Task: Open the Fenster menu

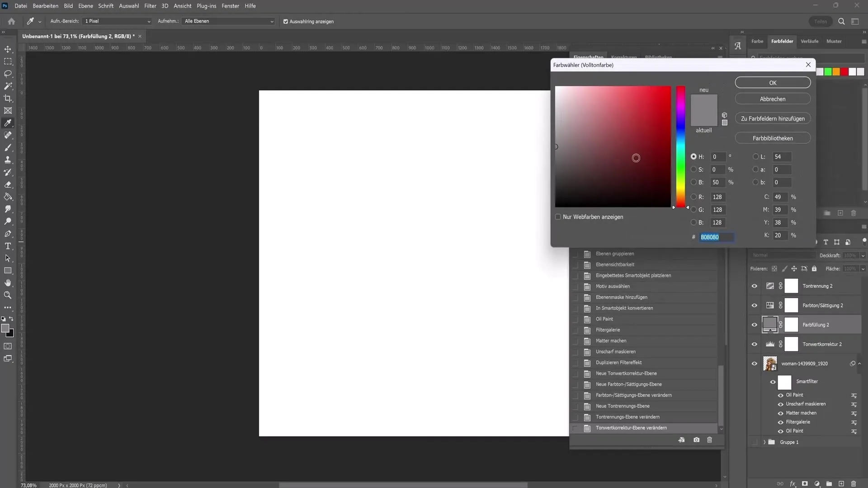Action: point(230,6)
